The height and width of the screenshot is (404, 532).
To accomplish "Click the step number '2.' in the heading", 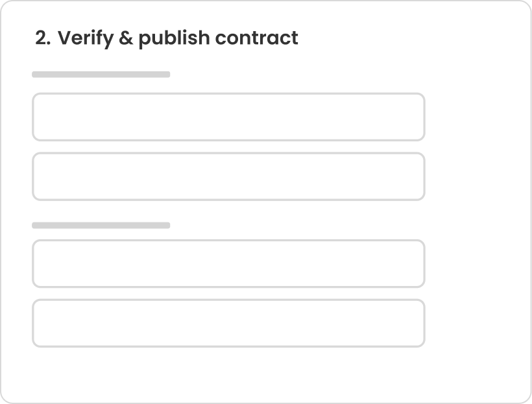I will 42,37.
